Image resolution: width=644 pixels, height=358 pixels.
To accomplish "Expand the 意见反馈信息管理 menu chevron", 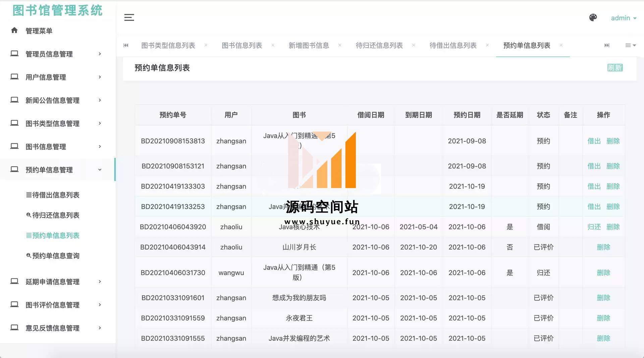I will [100, 328].
